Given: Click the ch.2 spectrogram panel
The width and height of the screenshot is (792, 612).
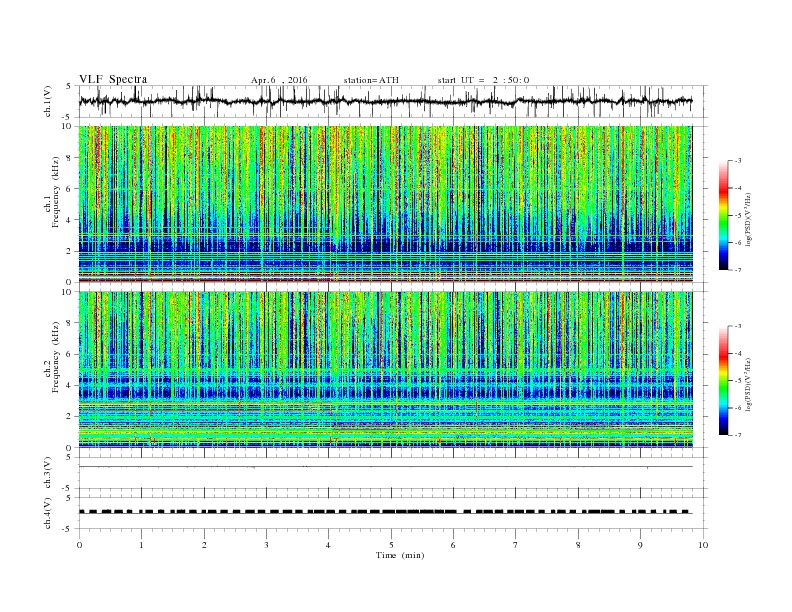Looking at the screenshot, I should [x=386, y=369].
